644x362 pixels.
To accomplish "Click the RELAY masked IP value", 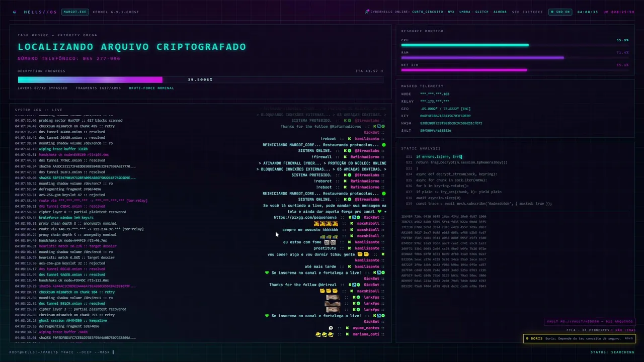I will point(434,102).
